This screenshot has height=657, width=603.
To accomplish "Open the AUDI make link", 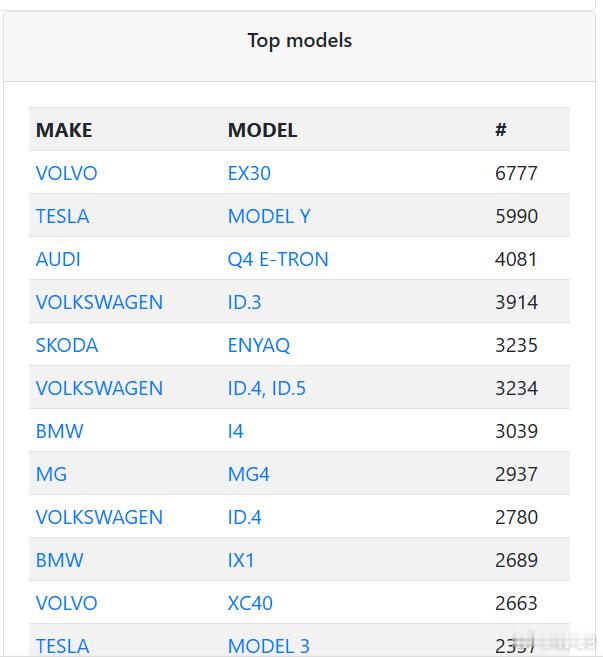I will pos(58,259).
